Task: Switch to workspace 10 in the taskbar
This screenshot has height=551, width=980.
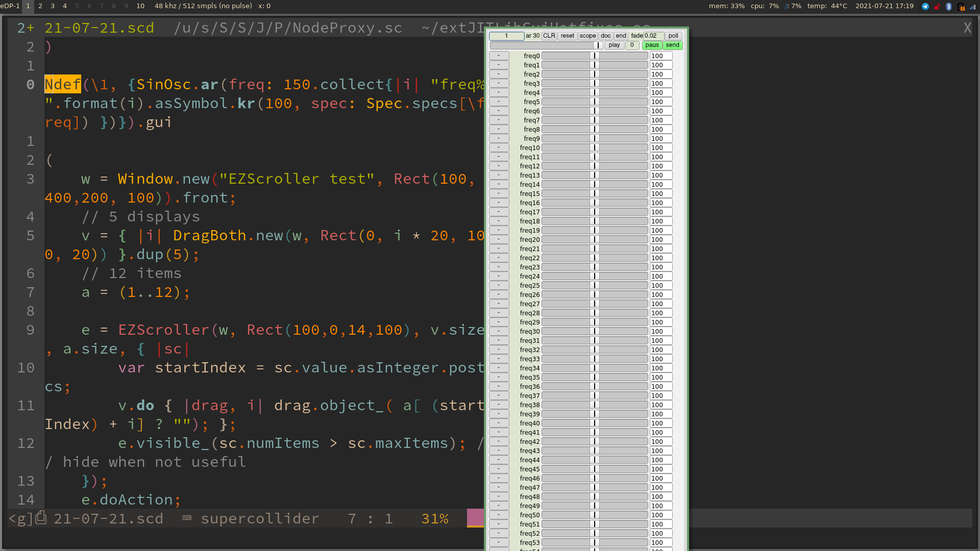Action: click(140, 6)
